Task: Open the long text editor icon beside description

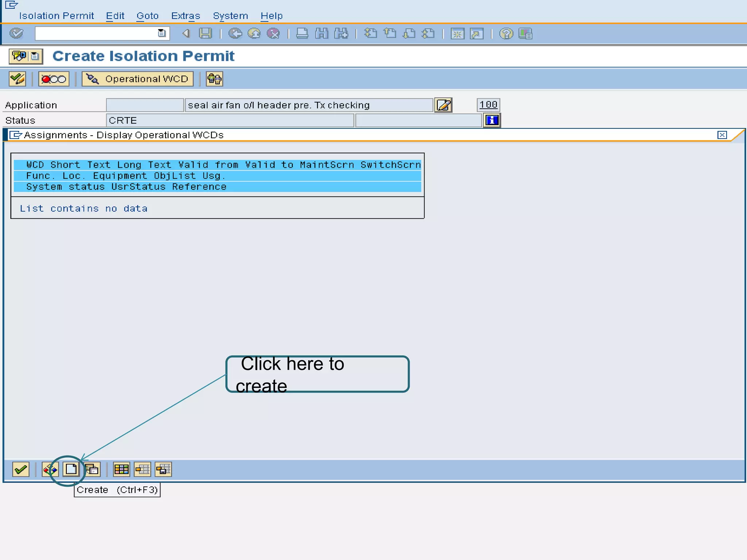Action: (x=443, y=105)
